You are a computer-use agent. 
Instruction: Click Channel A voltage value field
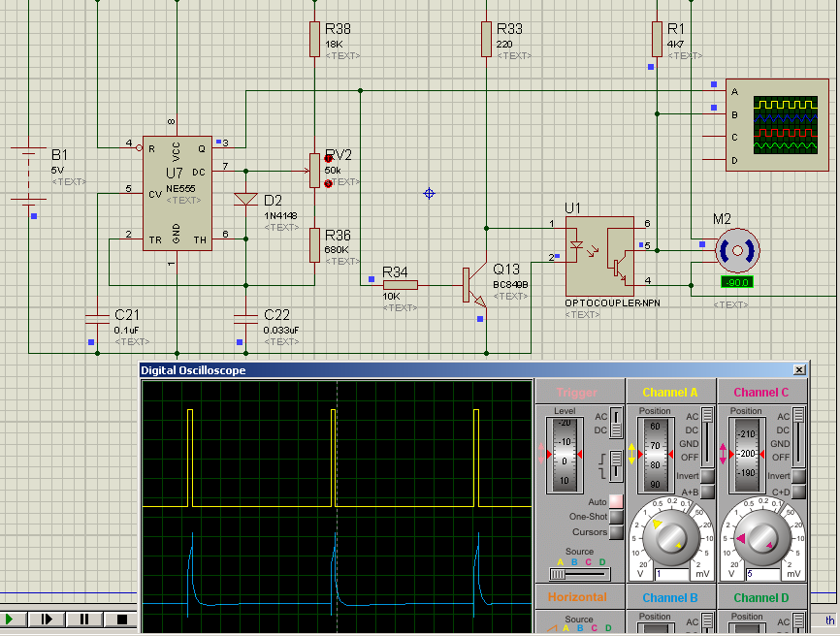[673, 574]
